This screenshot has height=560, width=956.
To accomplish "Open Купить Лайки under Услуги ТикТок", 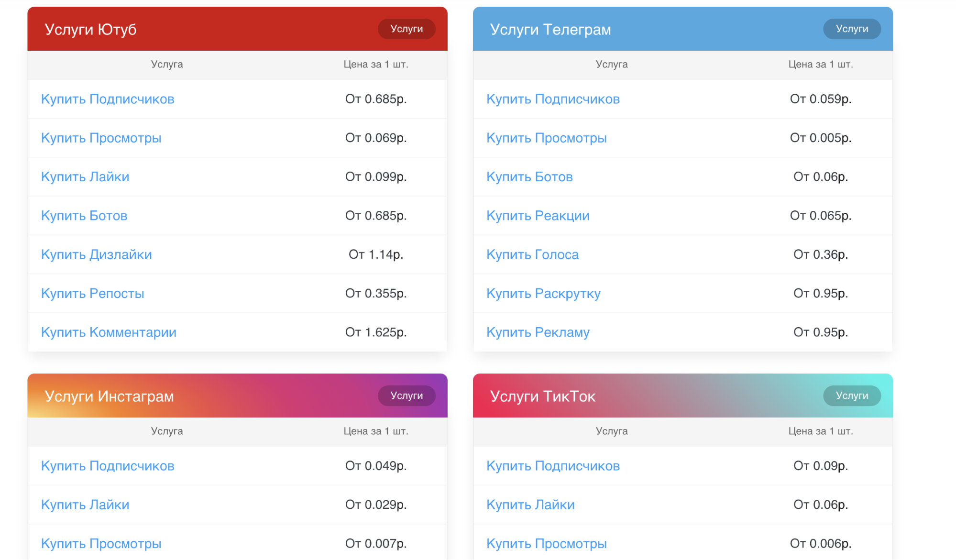I will [530, 505].
